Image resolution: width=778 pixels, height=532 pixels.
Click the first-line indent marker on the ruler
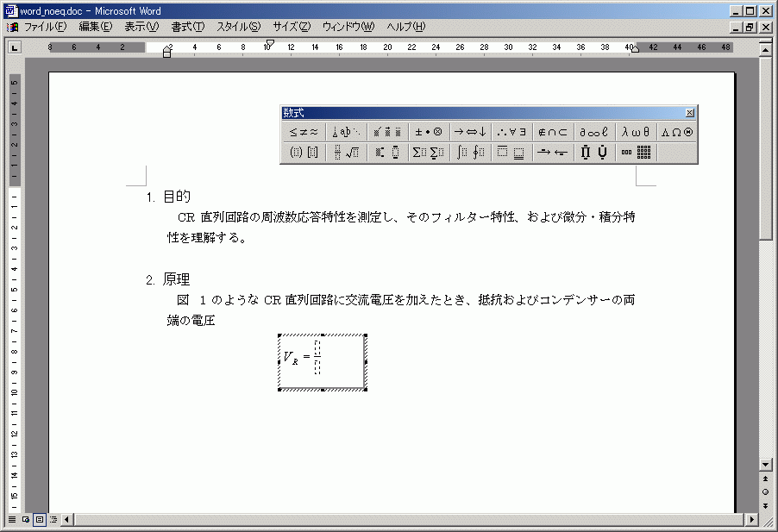(270, 43)
